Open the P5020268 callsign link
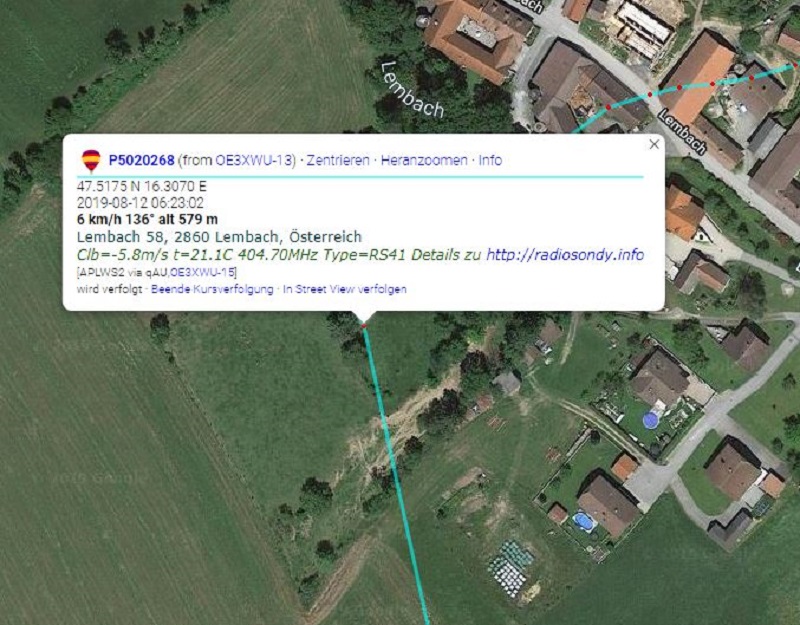The image size is (800, 625). point(141,160)
